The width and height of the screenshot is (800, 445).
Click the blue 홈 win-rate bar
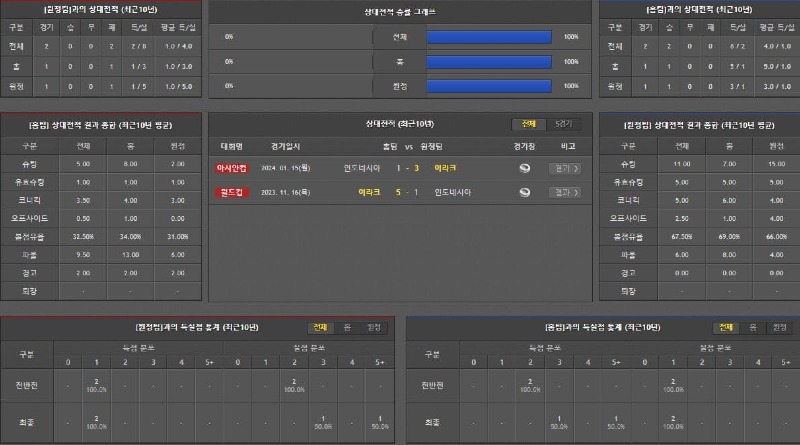tap(489, 62)
